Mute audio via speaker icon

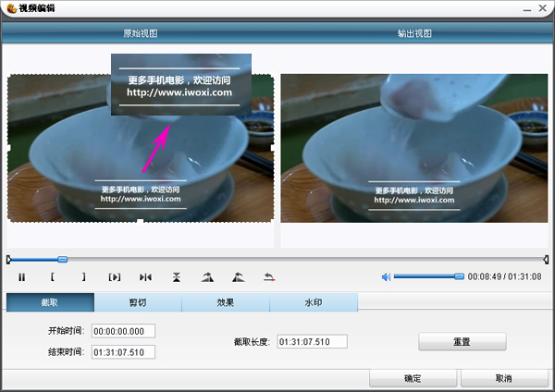pos(386,276)
